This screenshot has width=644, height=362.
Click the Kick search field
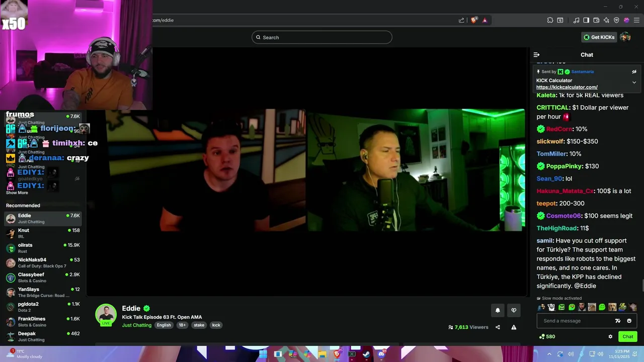tap(322, 37)
